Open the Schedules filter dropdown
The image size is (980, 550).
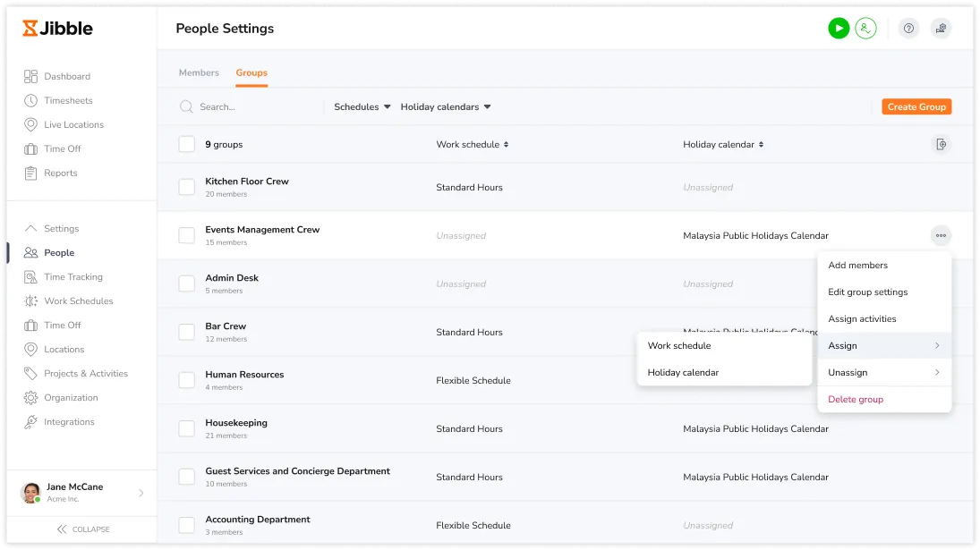pos(362,107)
